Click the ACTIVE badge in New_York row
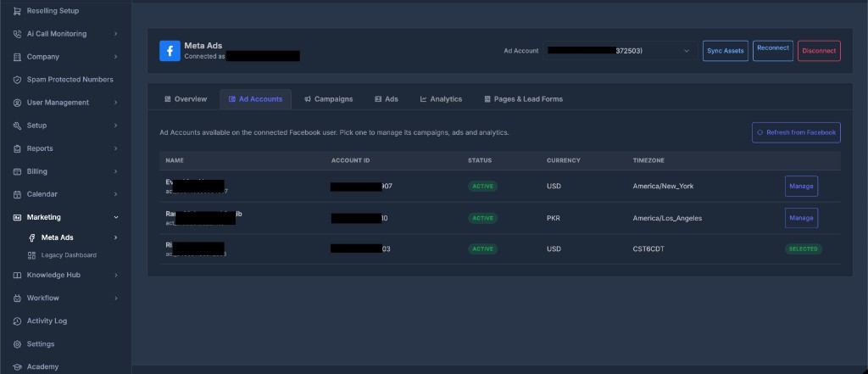868x374 pixels. (x=482, y=187)
